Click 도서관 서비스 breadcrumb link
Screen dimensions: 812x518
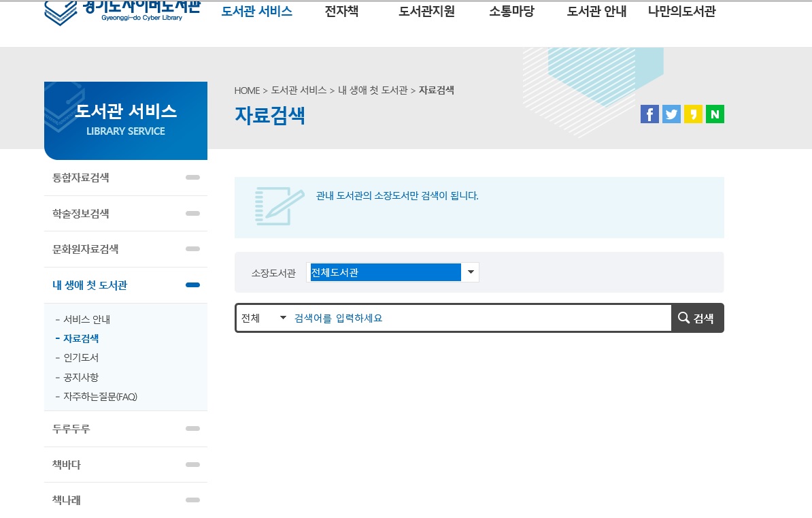click(299, 91)
